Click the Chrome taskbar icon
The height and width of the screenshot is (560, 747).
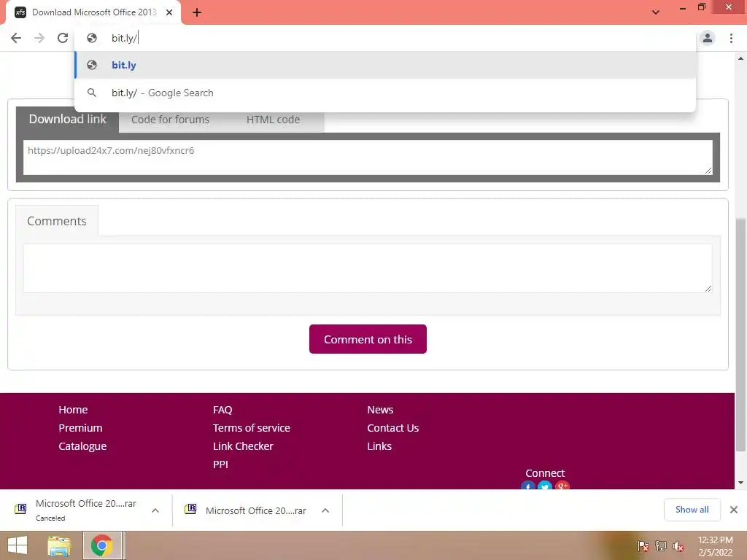(x=104, y=545)
